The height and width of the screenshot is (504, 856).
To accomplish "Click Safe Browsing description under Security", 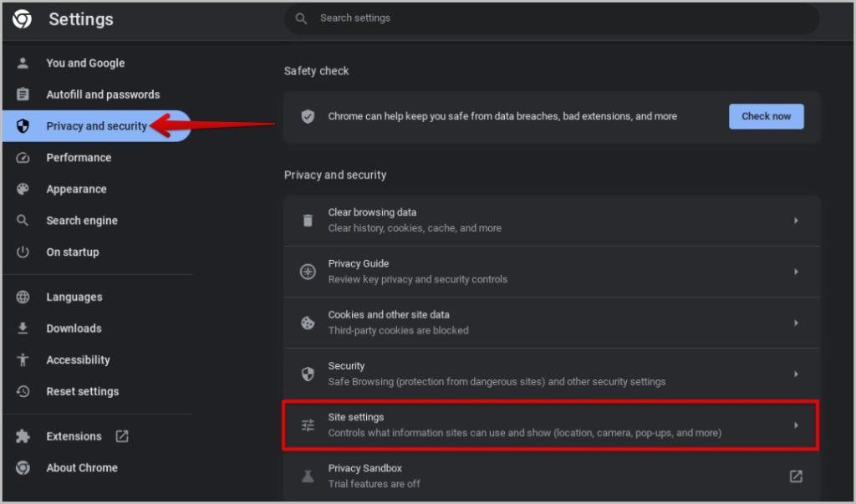I will pyautogui.click(x=497, y=382).
